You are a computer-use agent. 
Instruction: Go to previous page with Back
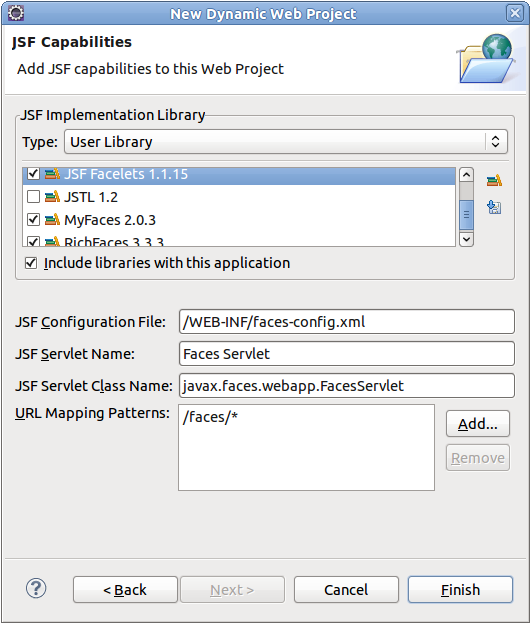tap(125, 590)
